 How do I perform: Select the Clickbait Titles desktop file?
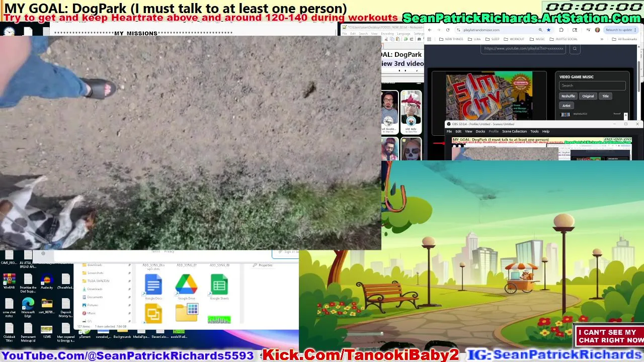[x=9, y=332]
